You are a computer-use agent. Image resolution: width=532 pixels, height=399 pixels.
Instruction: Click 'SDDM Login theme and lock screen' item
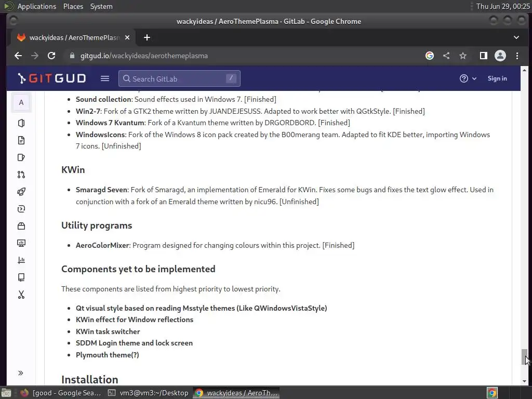[x=134, y=343]
